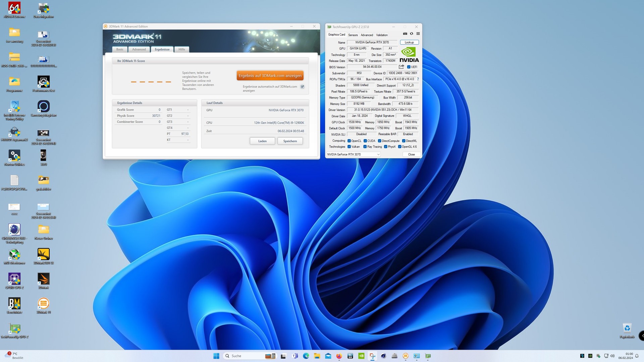Open the Intel Extreme Tuning Utility icon
The width and height of the screenshot is (644, 362).
pyautogui.click(x=14, y=111)
